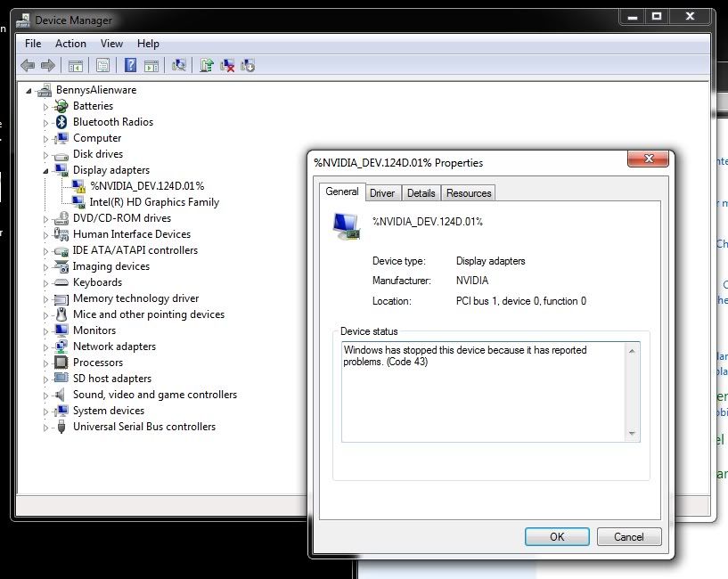Minimize the Device Manager window

[633, 17]
